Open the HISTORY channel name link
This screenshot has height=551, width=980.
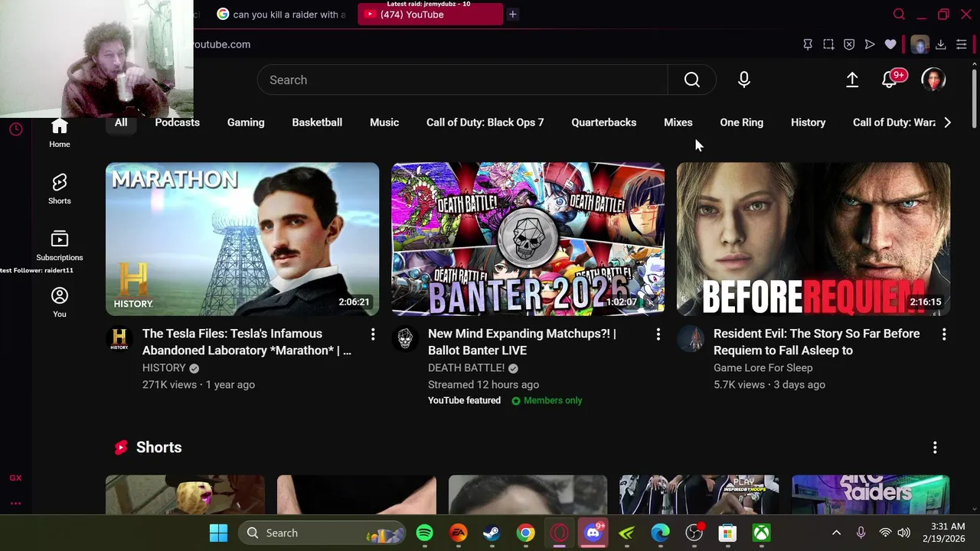(x=164, y=368)
